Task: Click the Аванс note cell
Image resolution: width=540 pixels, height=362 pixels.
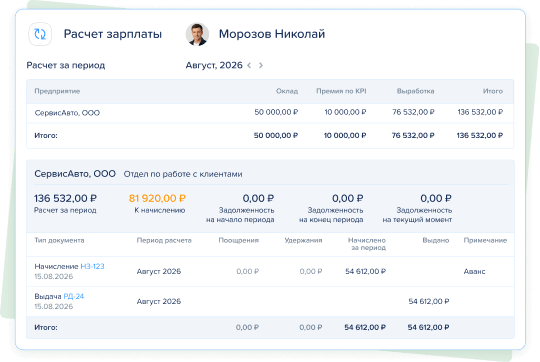Action: pyautogui.click(x=474, y=271)
